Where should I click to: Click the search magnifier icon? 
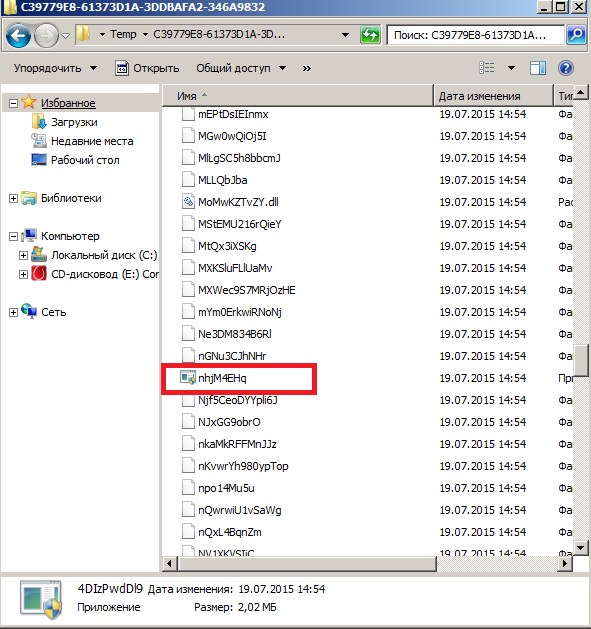click(577, 35)
